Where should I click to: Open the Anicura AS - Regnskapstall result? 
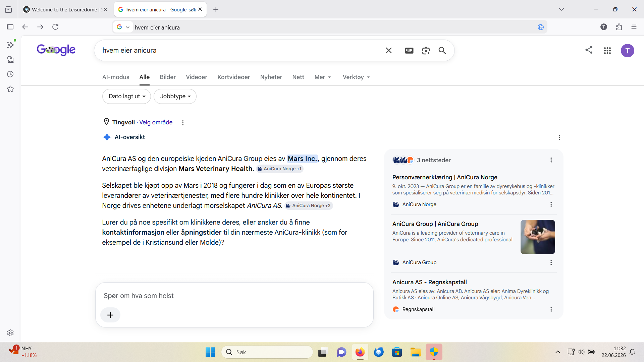pyautogui.click(x=430, y=282)
